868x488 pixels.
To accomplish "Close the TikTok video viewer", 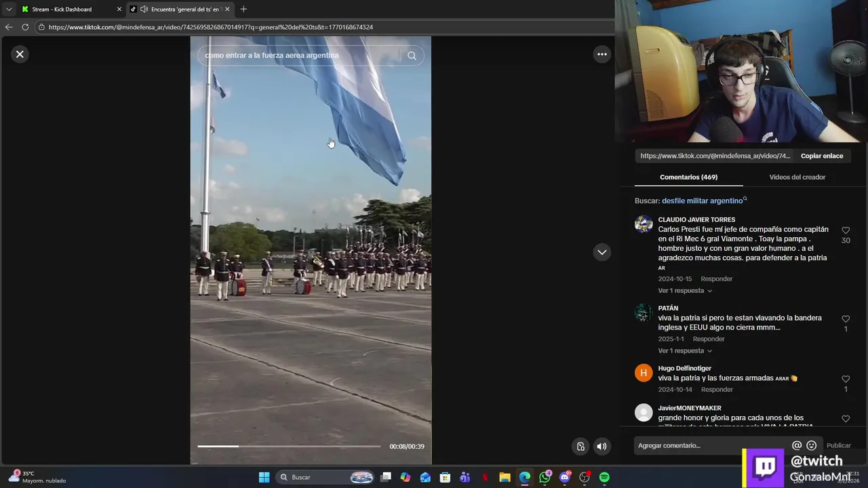I will (20, 54).
